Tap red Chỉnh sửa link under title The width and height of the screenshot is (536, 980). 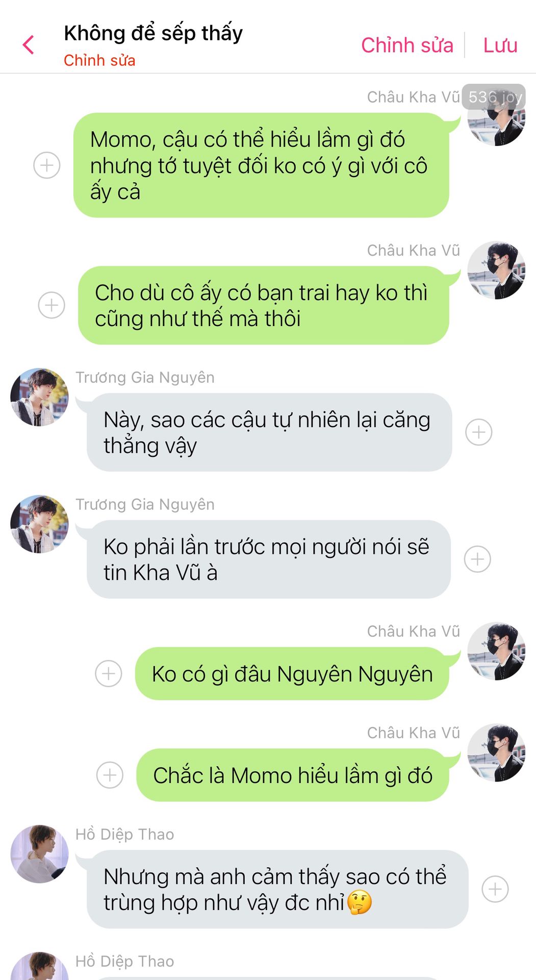point(99,60)
